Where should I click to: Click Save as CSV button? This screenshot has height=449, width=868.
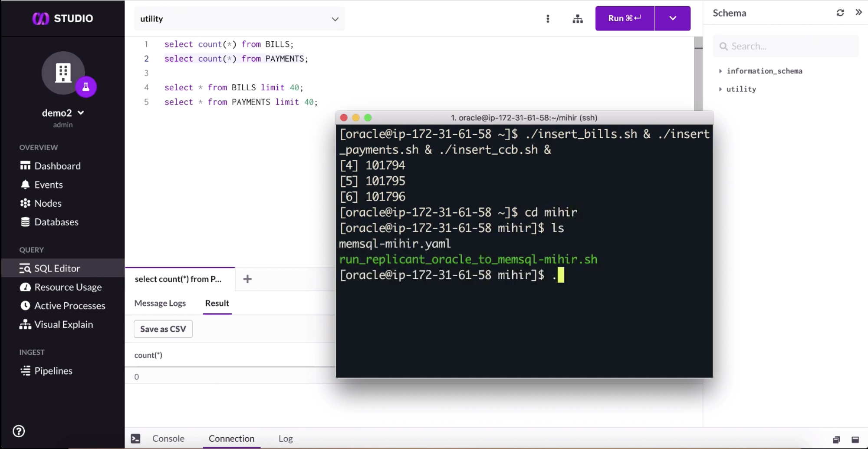tap(163, 329)
